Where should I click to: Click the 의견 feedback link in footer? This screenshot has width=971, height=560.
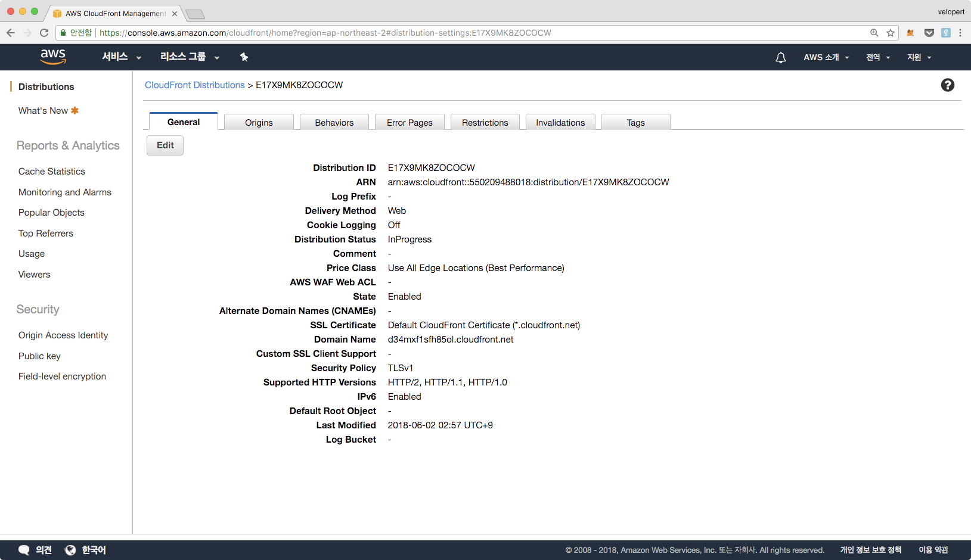tap(44, 550)
